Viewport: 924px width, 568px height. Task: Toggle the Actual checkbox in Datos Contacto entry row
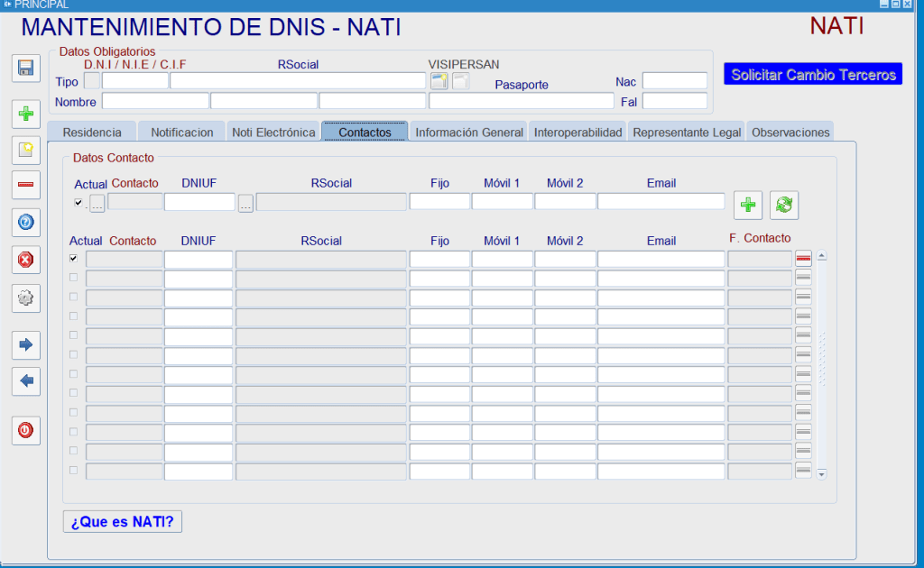[x=79, y=202]
